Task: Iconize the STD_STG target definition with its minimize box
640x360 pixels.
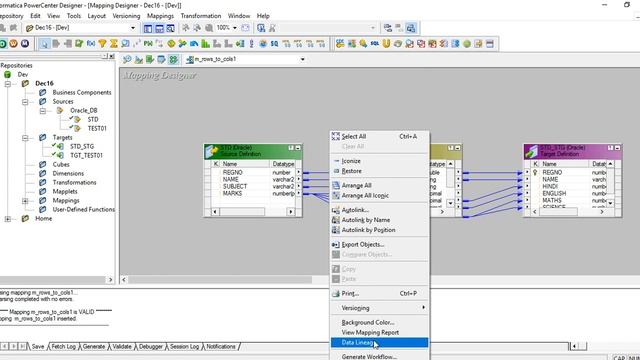Action: (x=617, y=148)
